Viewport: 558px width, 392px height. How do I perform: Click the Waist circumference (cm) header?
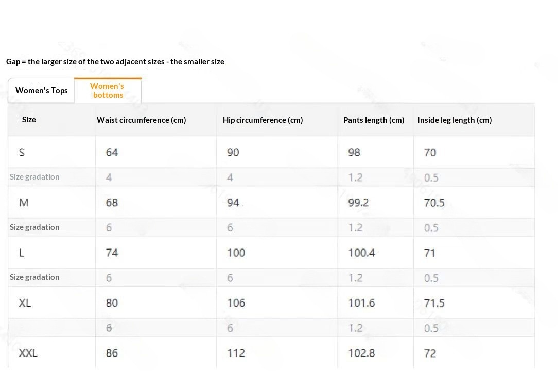click(141, 120)
